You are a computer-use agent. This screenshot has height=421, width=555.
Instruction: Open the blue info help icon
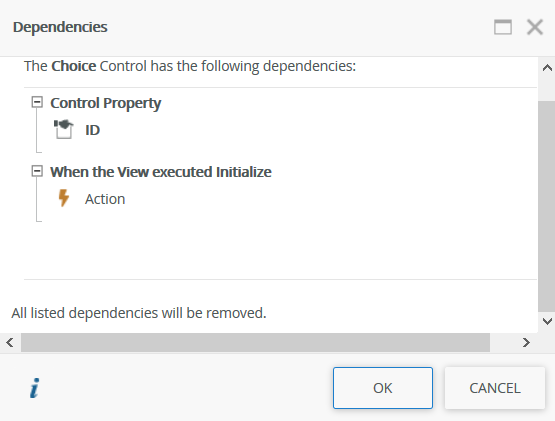pos(35,388)
